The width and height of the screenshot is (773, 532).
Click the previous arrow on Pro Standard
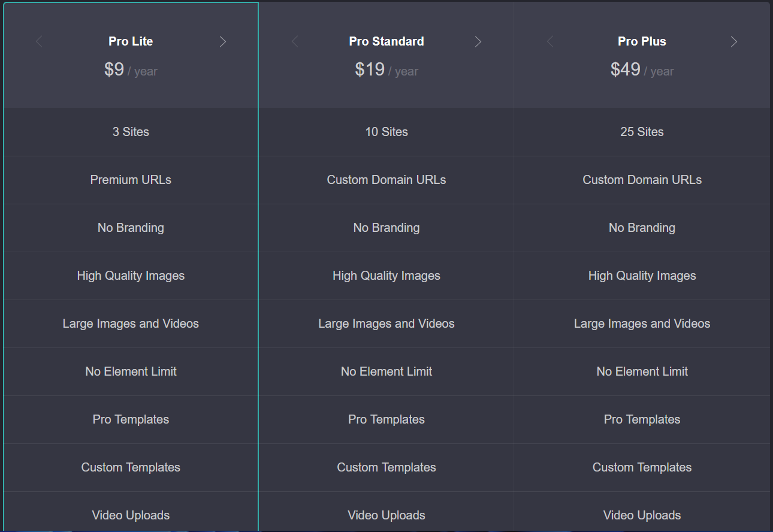point(294,41)
